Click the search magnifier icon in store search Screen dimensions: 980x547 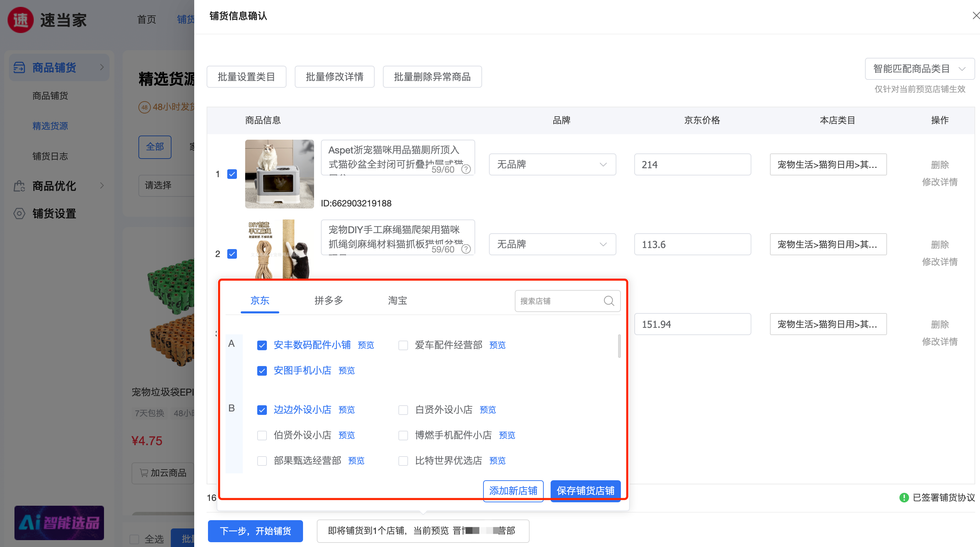(x=609, y=301)
